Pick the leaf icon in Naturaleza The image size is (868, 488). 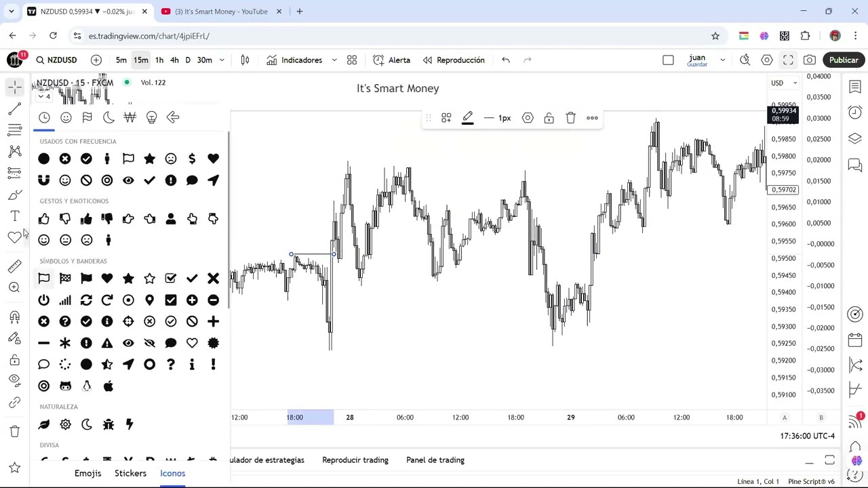tap(43, 424)
